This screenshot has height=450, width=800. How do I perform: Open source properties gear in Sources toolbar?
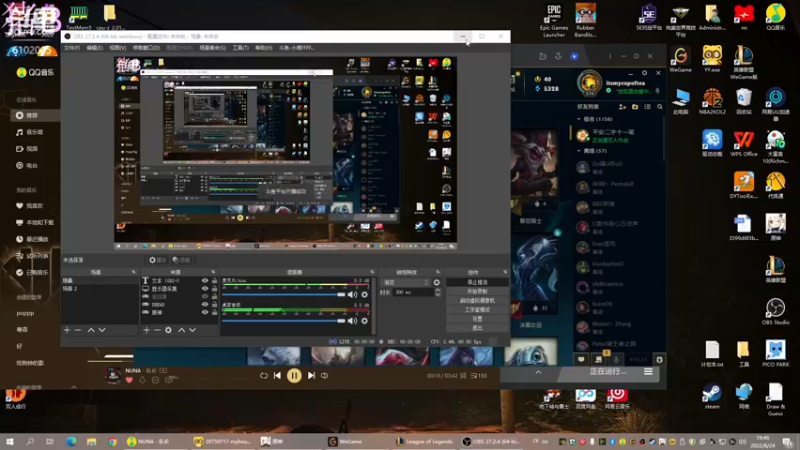168,330
